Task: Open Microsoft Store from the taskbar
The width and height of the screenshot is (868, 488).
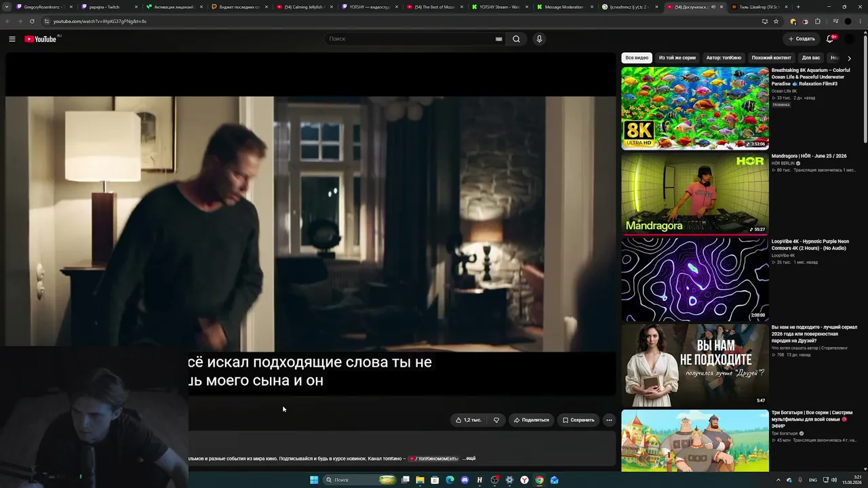Action: (x=435, y=480)
